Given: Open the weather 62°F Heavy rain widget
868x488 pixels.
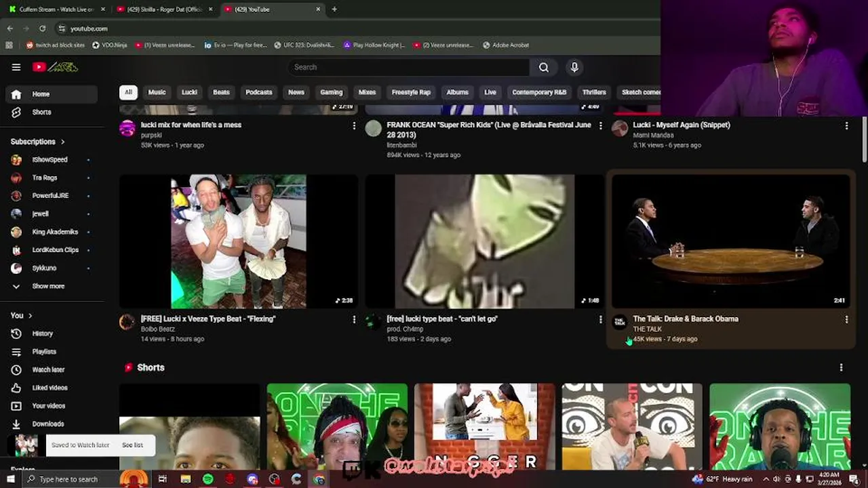Looking at the screenshot, I should (722, 479).
